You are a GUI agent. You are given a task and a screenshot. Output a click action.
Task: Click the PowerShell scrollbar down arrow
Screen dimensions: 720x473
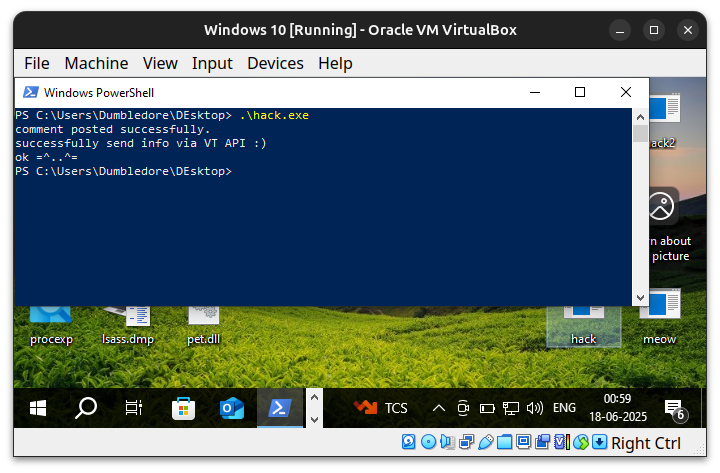[641, 298]
